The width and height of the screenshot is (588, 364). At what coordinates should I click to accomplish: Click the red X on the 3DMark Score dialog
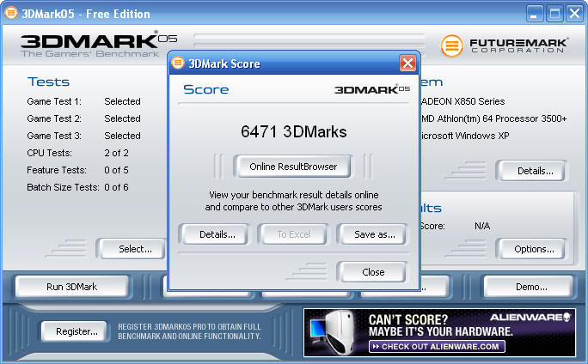(407, 63)
